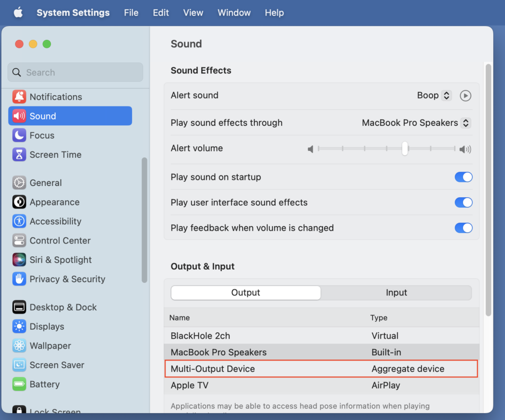Click the Sound pane scrollbar
Viewport: 505px width, 420px height.
point(488,190)
